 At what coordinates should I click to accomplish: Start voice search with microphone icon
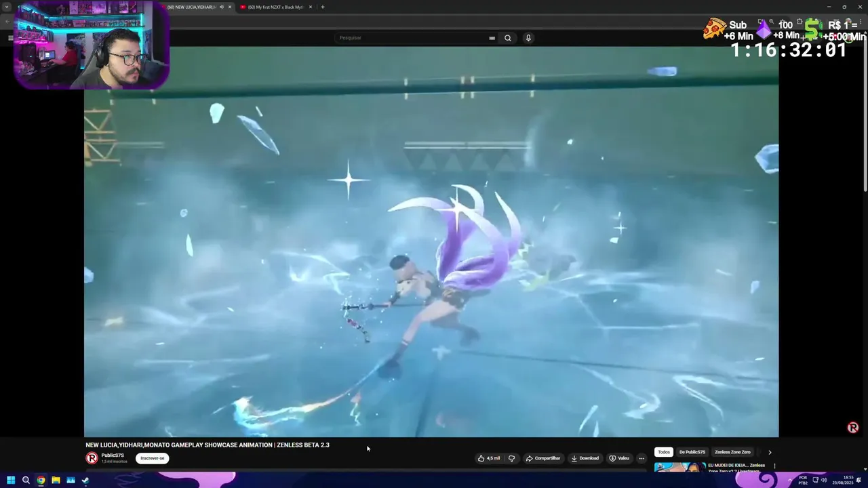coord(528,38)
